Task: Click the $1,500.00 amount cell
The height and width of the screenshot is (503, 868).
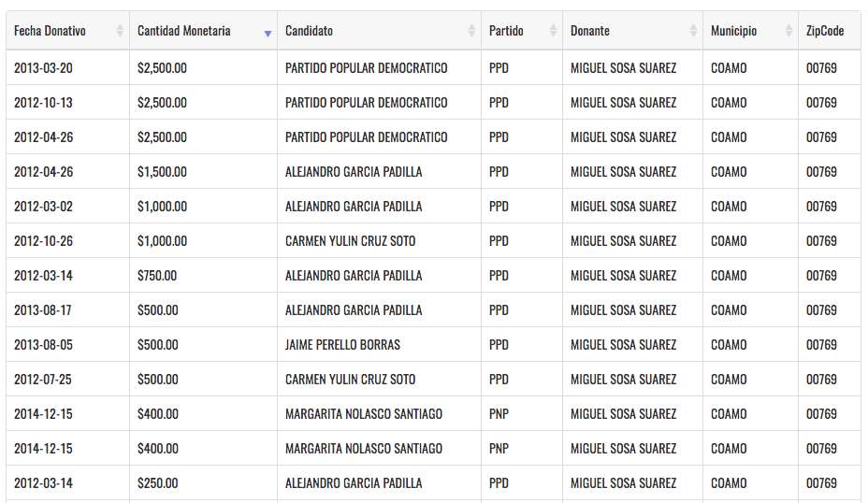Action: pos(162,172)
